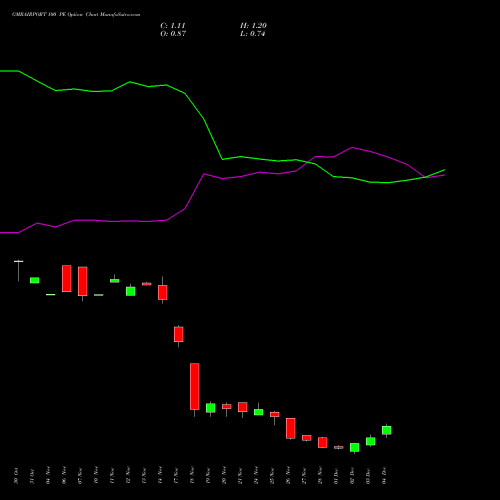Select the green candle above 31 Oct
Viewport: 500px width, 500px height.
click(35, 280)
